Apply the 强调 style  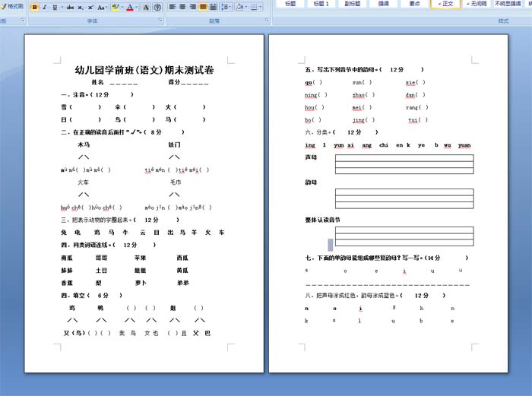point(383,4)
